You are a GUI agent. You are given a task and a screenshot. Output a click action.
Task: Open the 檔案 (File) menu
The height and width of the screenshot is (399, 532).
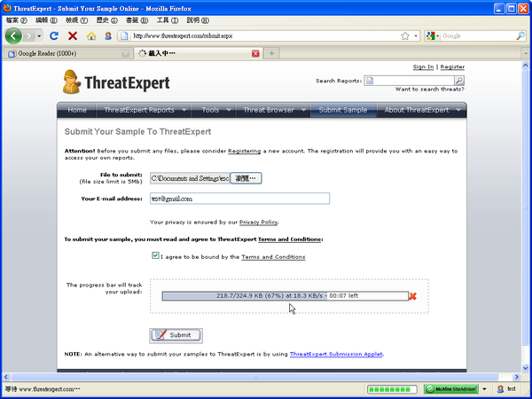click(x=17, y=20)
